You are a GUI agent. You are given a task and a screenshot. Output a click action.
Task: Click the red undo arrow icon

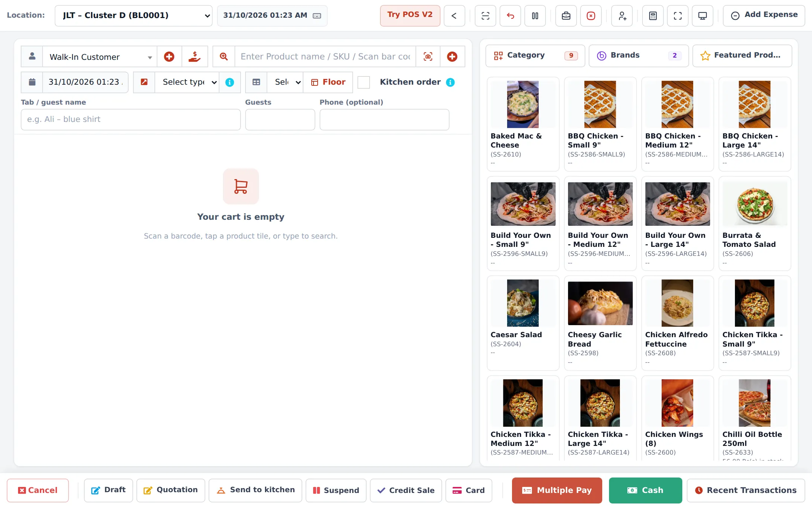[x=510, y=16]
